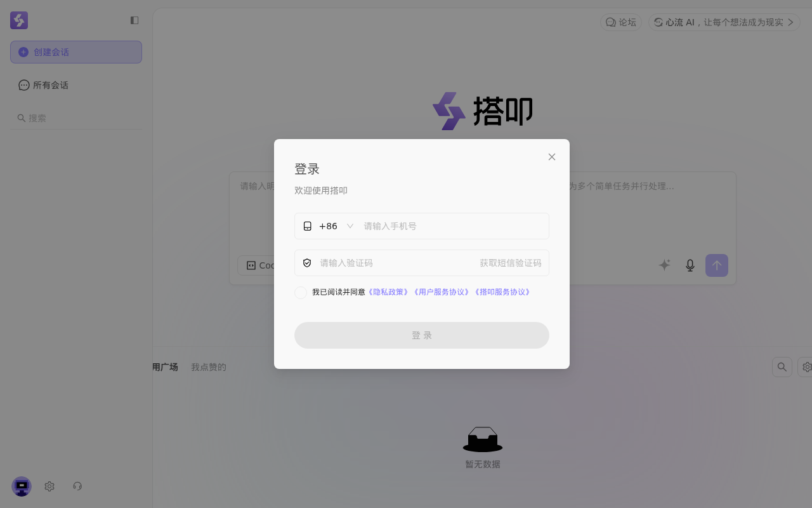Close the login dialog
Screen dimensions: 812x508
point(552,157)
